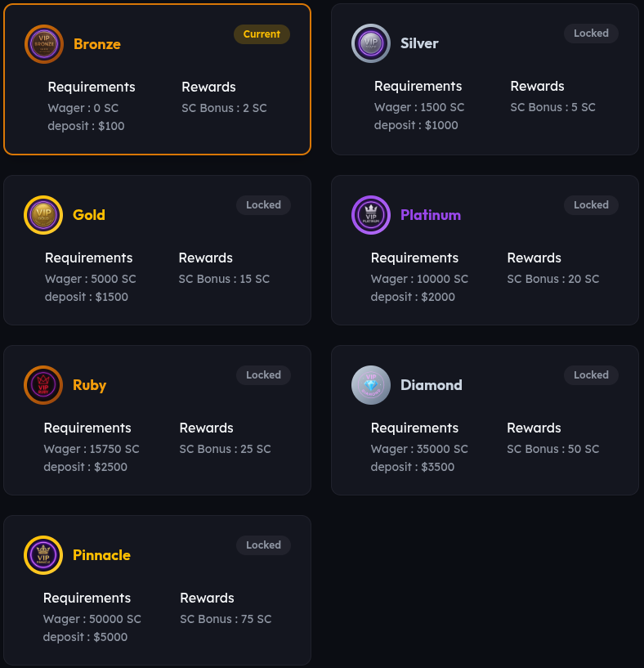Image resolution: width=644 pixels, height=668 pixels.
Task: Click the Current status badge on Bronze
Action: pos(262,34)
